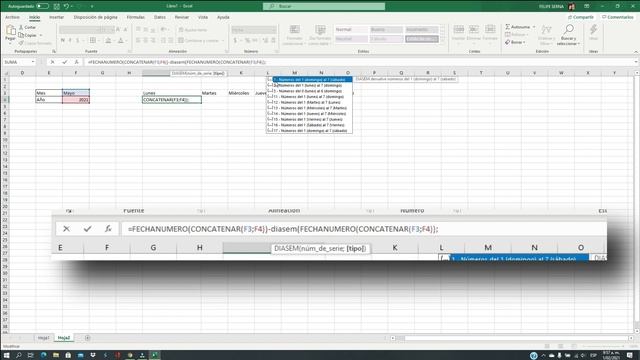Expand the Autosuma dropdown arrow
This screenshot has height=360, width=640.
tap(534, 27)
